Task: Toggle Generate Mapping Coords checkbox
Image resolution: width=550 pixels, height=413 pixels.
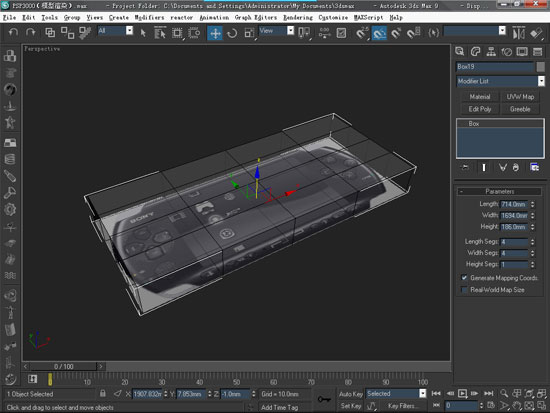Action: 464,278
